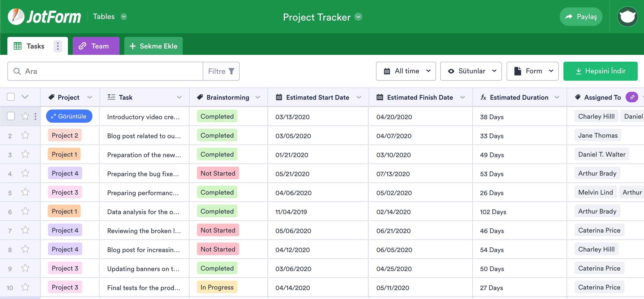Click the filter funnel icon

pyautogui.click(x=231, y=71)
